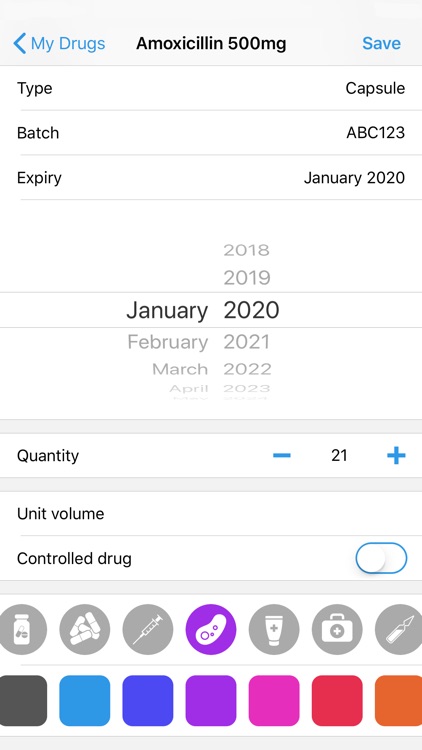422x750 pixels.
Task: Pick the ampoule icon
Action: coord(399,629)
